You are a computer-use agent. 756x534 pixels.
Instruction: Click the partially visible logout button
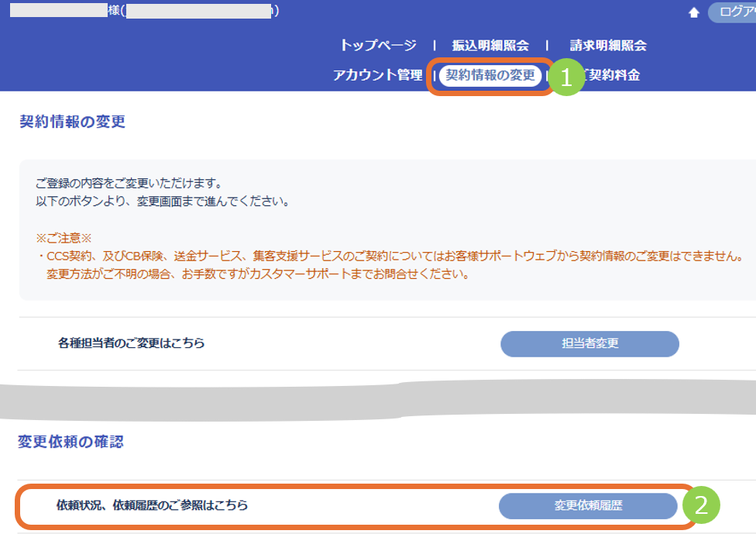732,12
